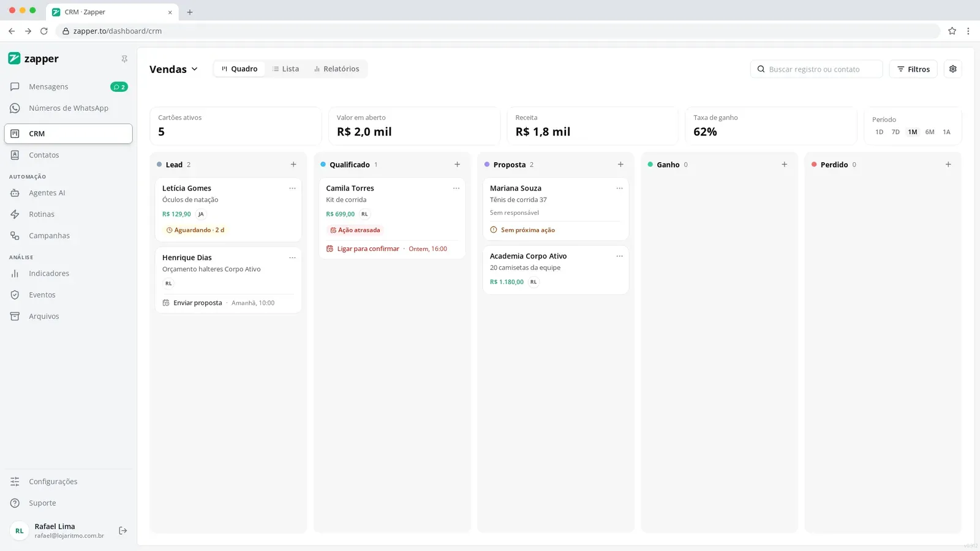Add a card to the Qualificado column

coord(457,165)
